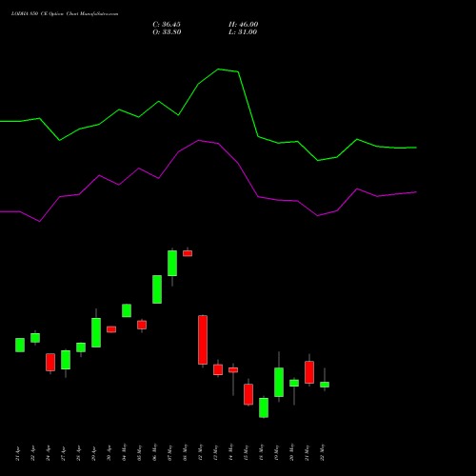
Task: Click the '21 May' date label
Action: coord(307,452)
